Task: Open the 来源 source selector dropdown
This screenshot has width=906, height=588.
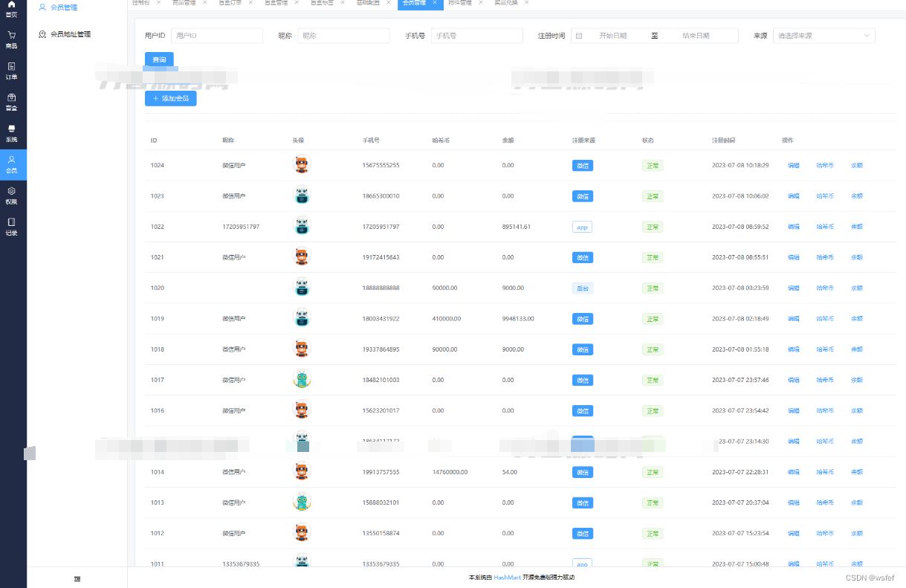Action: 824,35
